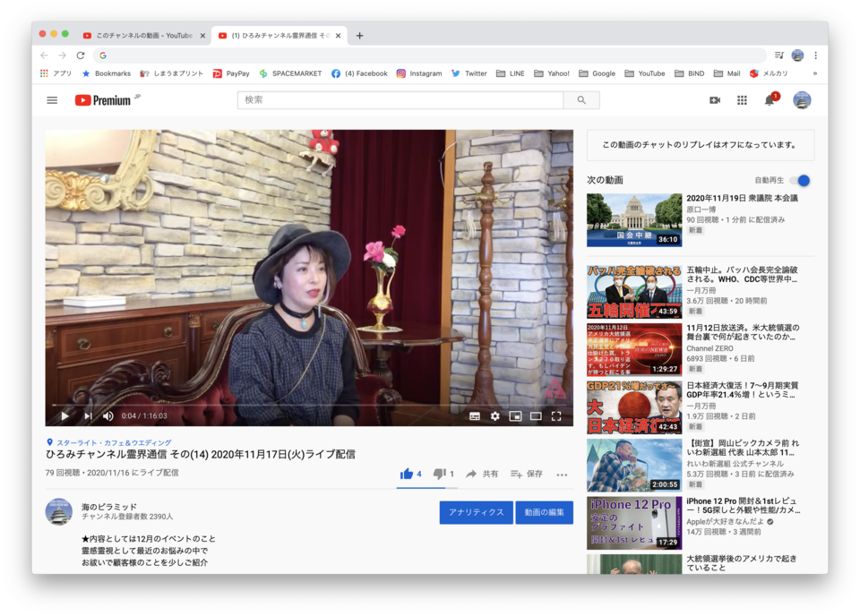Open the hamburger guide menu
The image size is (860, 616).
click(x=52, y=100)
